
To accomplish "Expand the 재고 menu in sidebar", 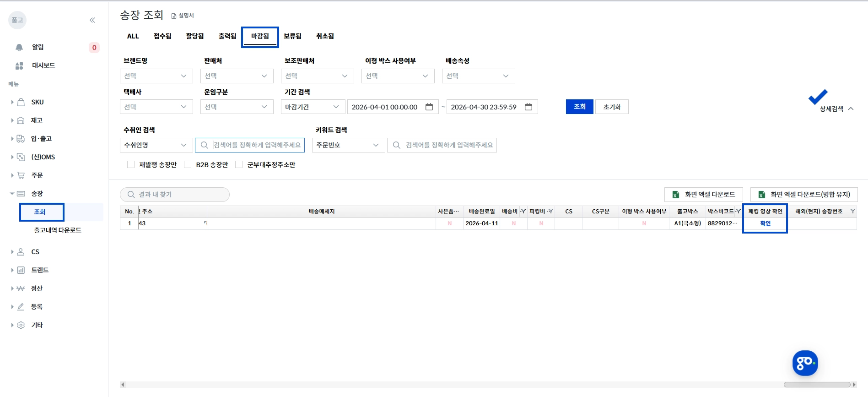I will tap(37, 120).
